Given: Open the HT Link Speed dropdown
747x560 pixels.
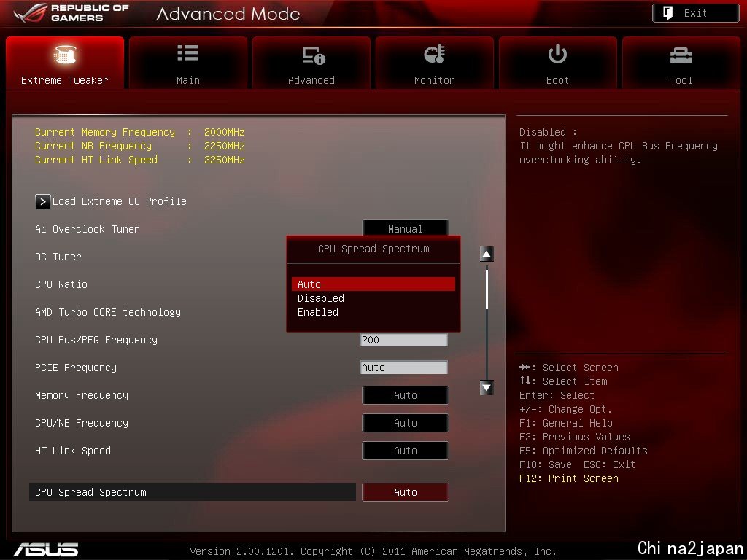Looking at the screenshot, I should (x=406, y=451).
